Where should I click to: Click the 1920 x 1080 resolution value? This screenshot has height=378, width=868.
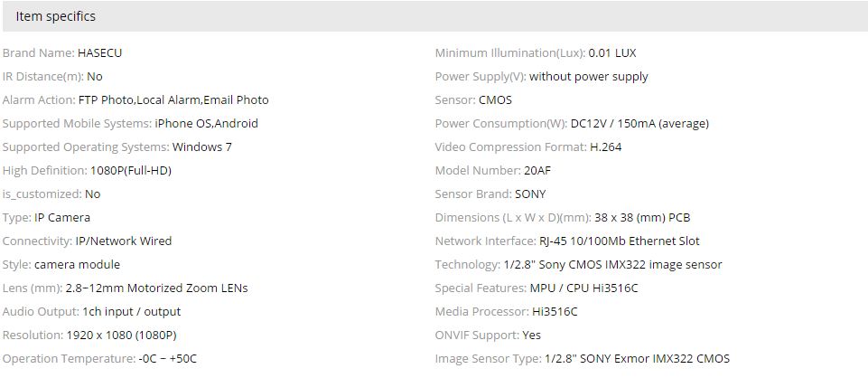click(x=122, y=335)
